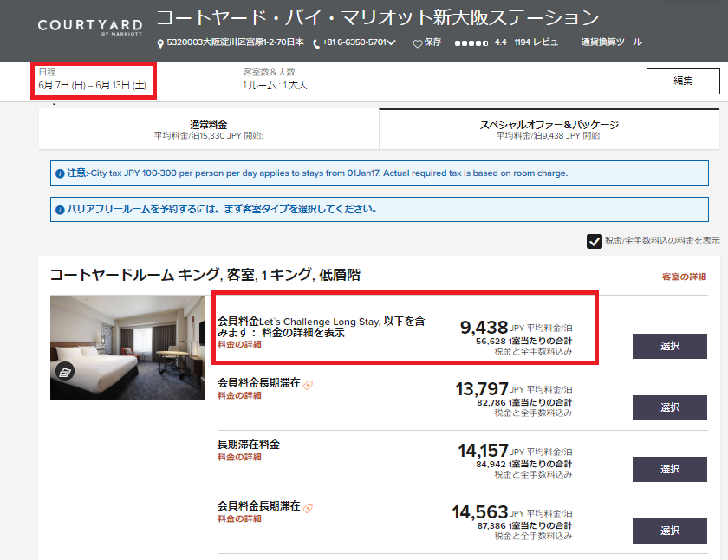
Task: Toggle the tax and fees included checkbox
Action: click(x=595, y=242)
